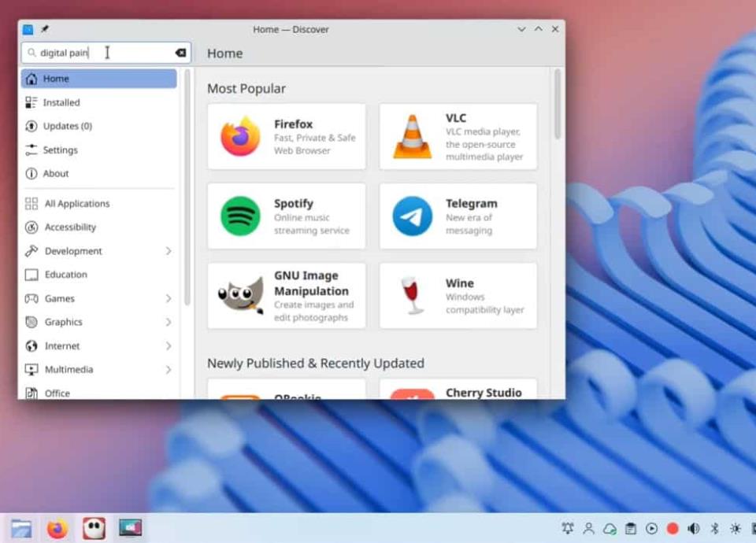This screenshot has width=756, height=543.
Task: Open Bluetooth settings in system tray
Action: tap(714, 529)
